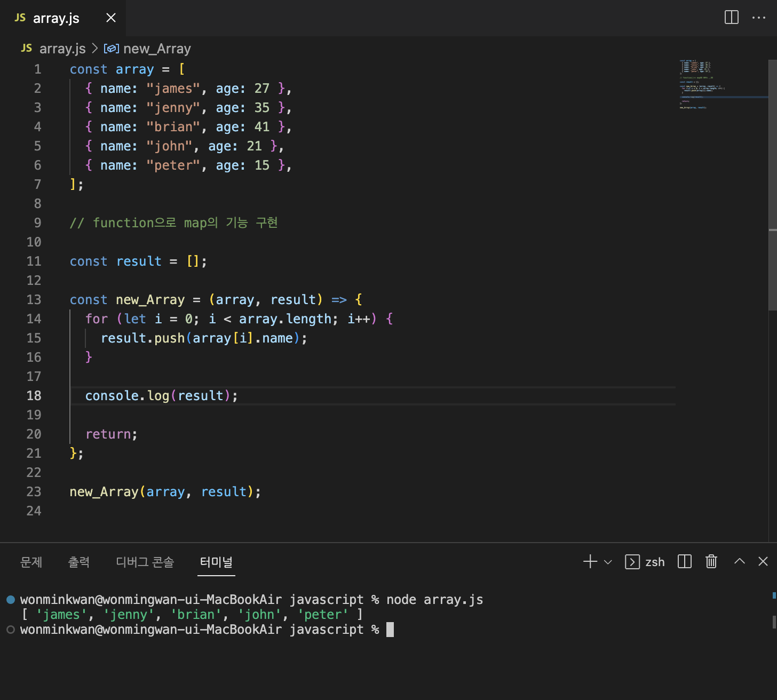The height and width of the screenshot is (700, 777).
Task: Click new_Array symbol in breadcrumb
Action: [x=157, y=49]
